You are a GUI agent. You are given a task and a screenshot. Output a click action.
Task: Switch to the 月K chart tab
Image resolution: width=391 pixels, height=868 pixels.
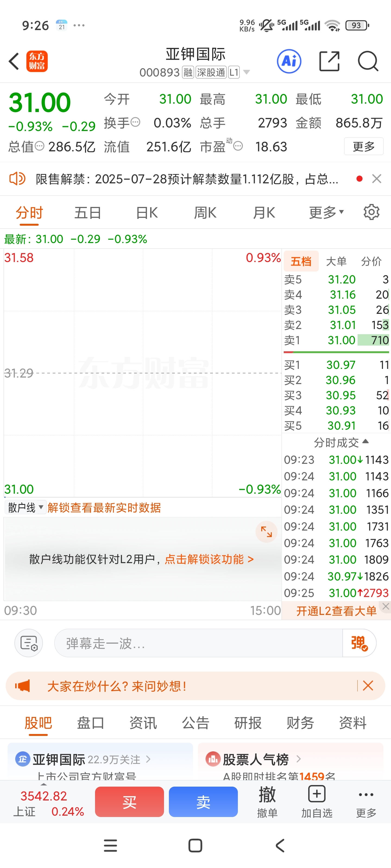tap(264, 213)
